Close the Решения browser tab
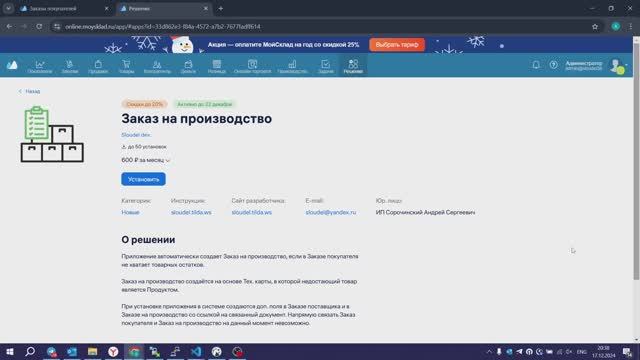This screenshot has width=640, height=360. (206, 9)
